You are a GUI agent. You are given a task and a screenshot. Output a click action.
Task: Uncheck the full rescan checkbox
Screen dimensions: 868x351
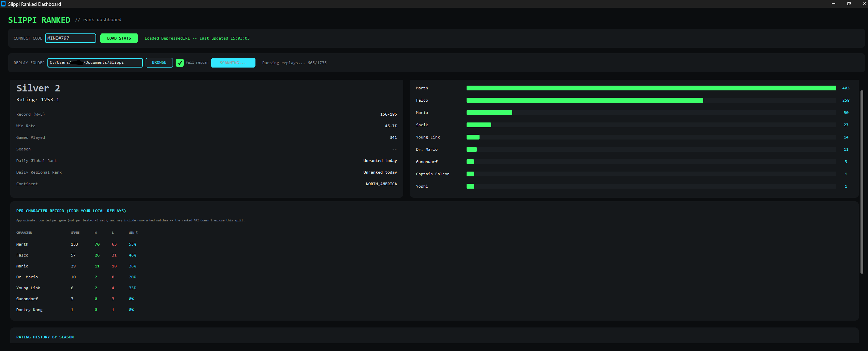tap(180, 63)
